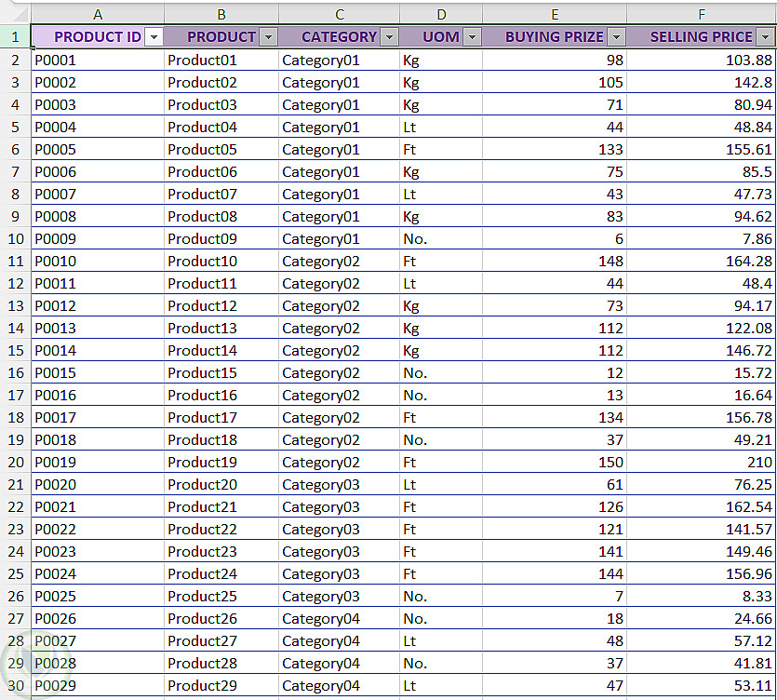Screen dimensions: 777x700
Task: Select selling price cell 103.88
Action: point(702,60)
